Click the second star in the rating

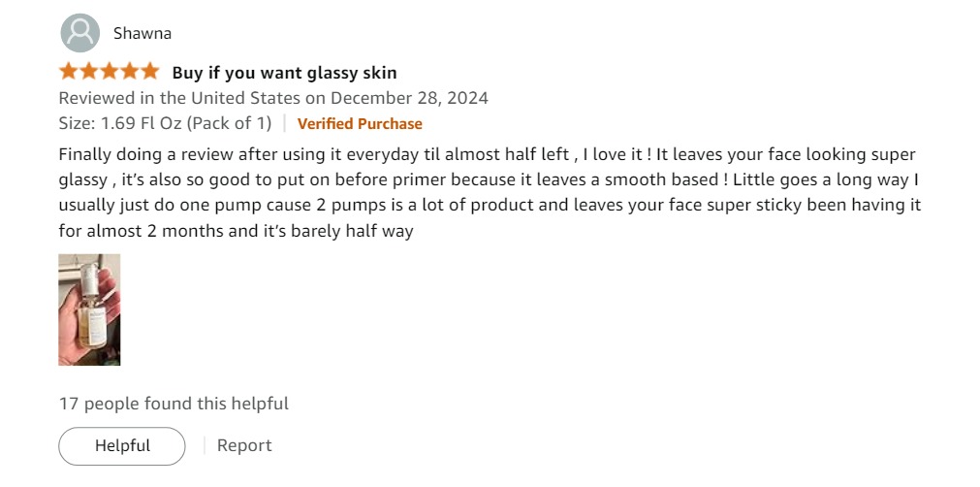tap(89, 72)
